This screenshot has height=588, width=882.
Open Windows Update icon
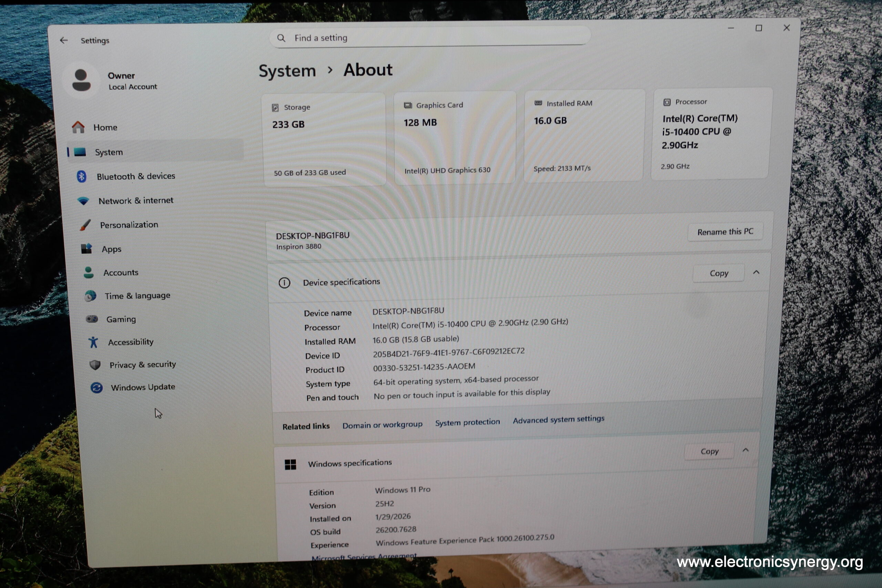[x=97, y=388]
